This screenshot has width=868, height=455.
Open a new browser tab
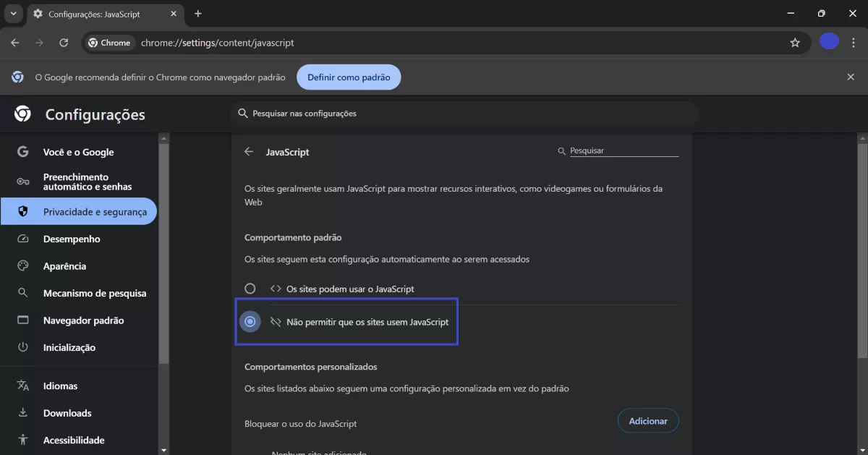(198, 13)
